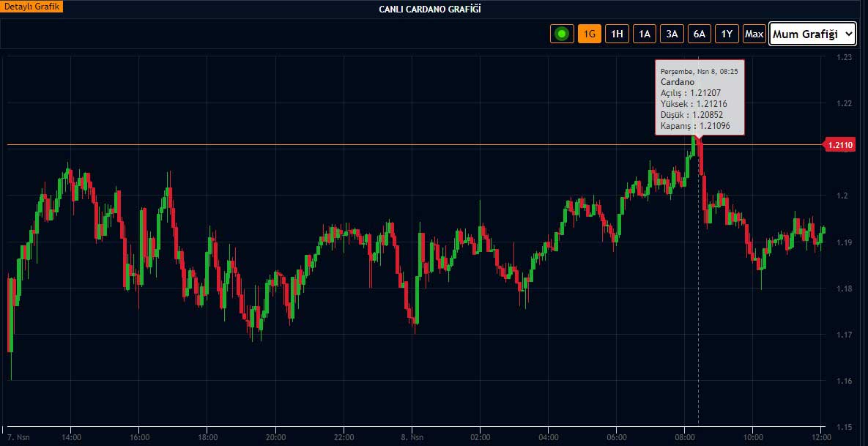Click the tooltip date Perşembe, Nsn 8, 08:25

(x=700, y=71)
